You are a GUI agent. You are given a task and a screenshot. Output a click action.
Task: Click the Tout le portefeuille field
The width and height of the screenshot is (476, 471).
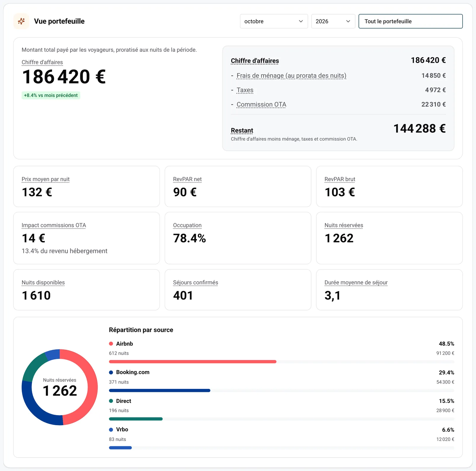coord(411,21)
